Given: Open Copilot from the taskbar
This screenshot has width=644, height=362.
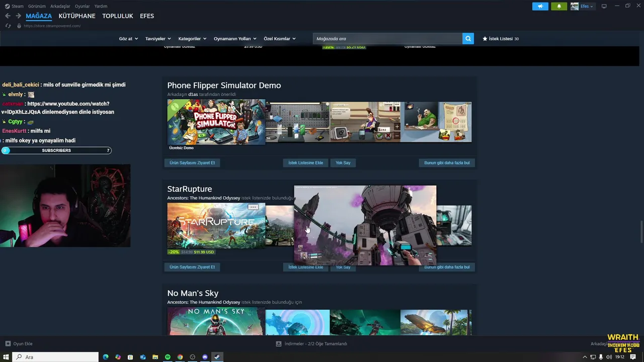Looking at the screenshot, I should (118, 357).
